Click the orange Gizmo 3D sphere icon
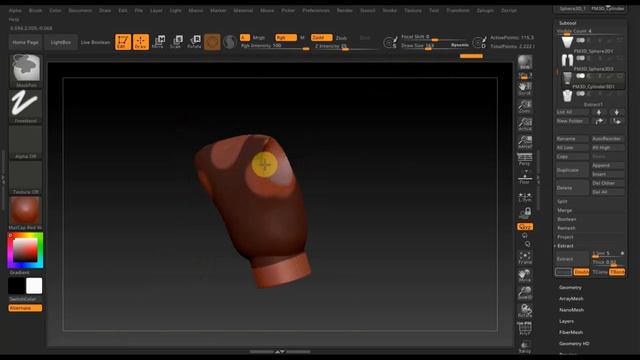The width and height of the screenshot is (640, 360). coord(212,42)
